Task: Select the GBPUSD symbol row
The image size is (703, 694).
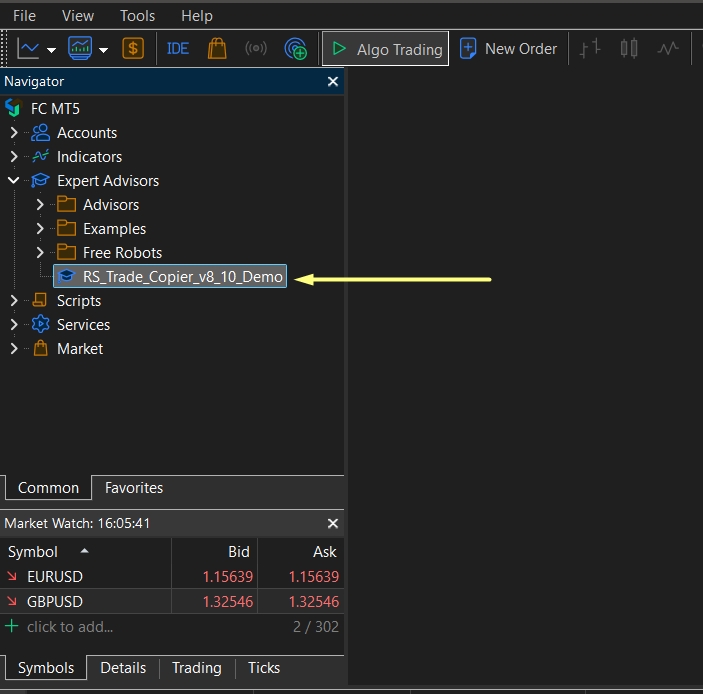Action: (x=172, y=602)
